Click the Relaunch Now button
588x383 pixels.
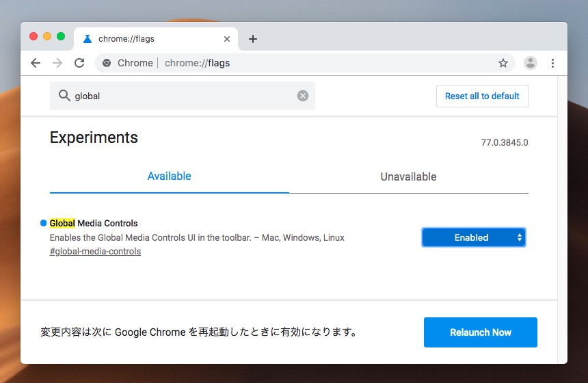point(480,332)
